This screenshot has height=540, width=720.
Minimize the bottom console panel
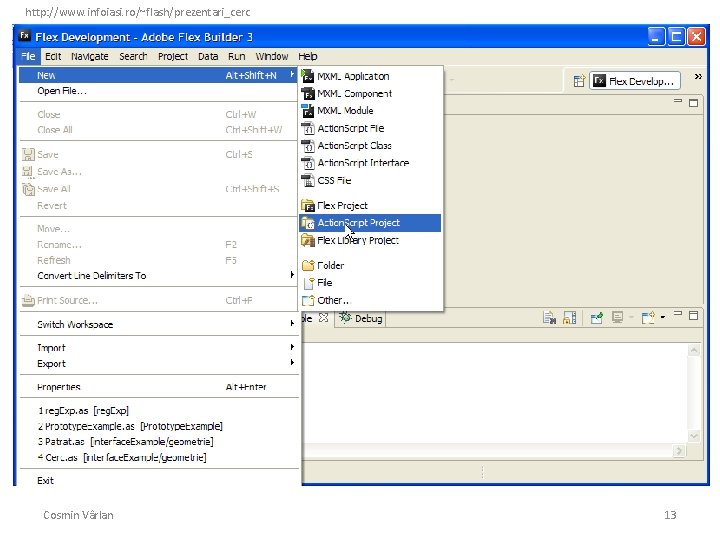[x=678, y=313]
